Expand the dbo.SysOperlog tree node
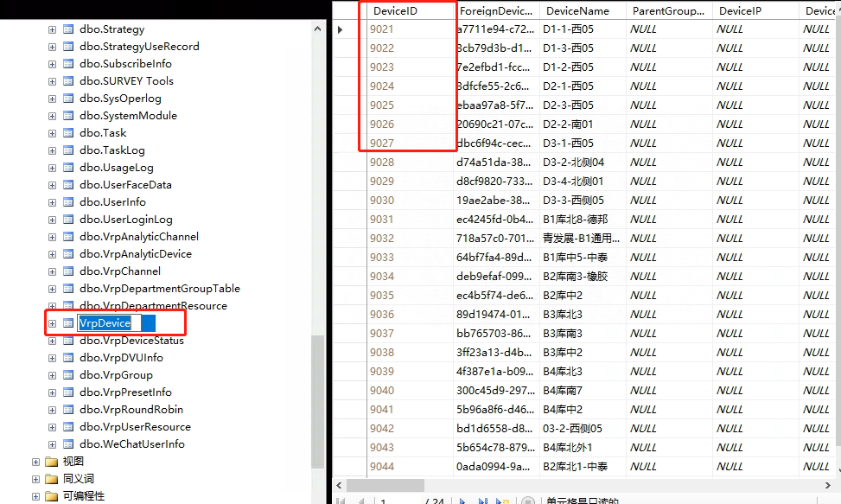The width and height of the screenshot is (841, 504). pyautogui.click(x=52, y=99)
